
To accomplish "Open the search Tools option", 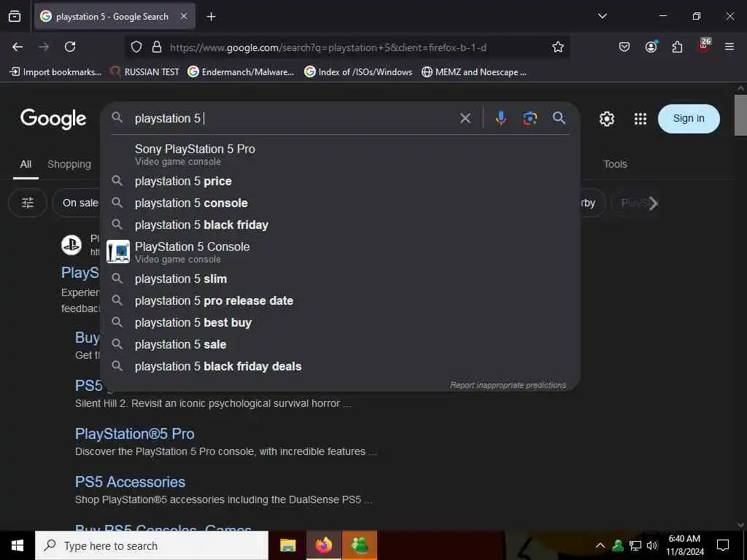I will (615, 164).
